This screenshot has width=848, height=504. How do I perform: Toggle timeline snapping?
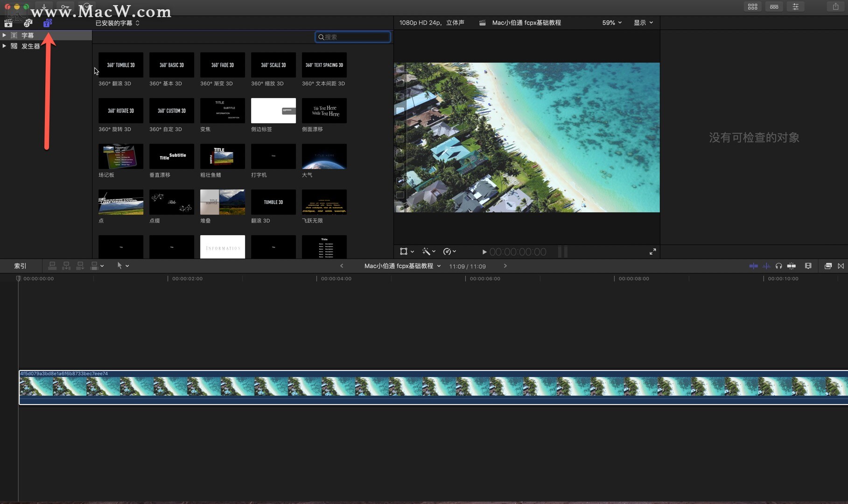(791, 266)
